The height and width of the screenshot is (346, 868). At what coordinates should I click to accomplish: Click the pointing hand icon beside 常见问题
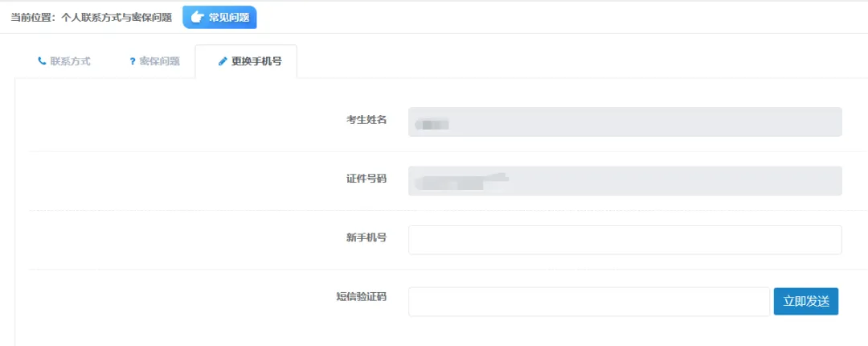pyautogui.click(x=197, y=17)
